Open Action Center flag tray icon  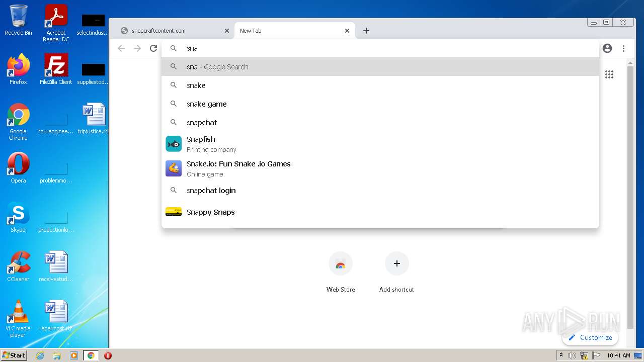pyautogui.click(x=596, y=355)
